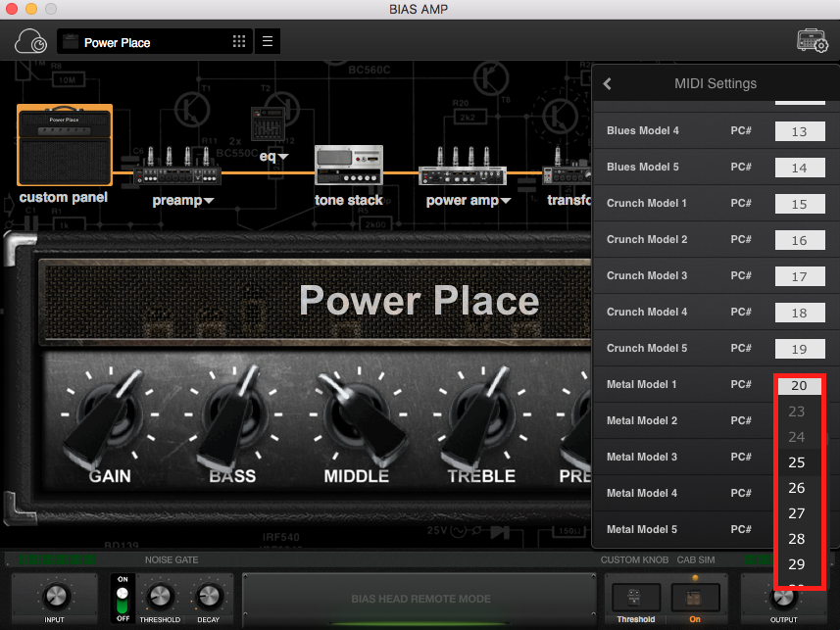Open the PC# dropdown for Crunch Model 5
Image resolution: width=840 pixels, height=630 pixels.
coord(800,349)
